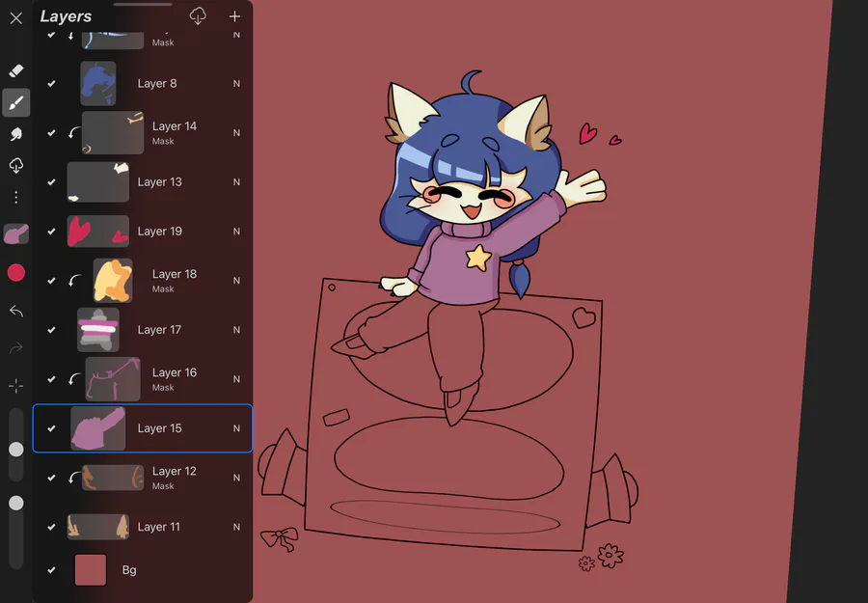Open blend mode N for Layer 13
This screenshot has height=603, width=868.
tap(236, 182)
